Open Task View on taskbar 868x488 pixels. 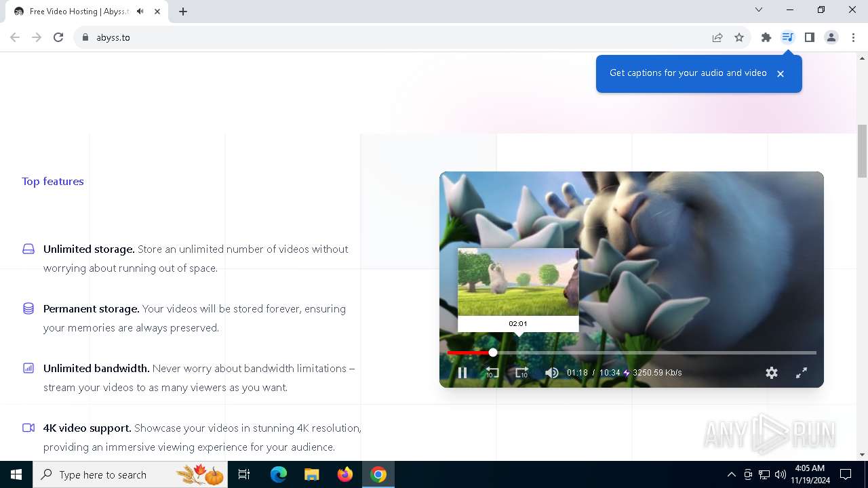(x=244, y=474)
